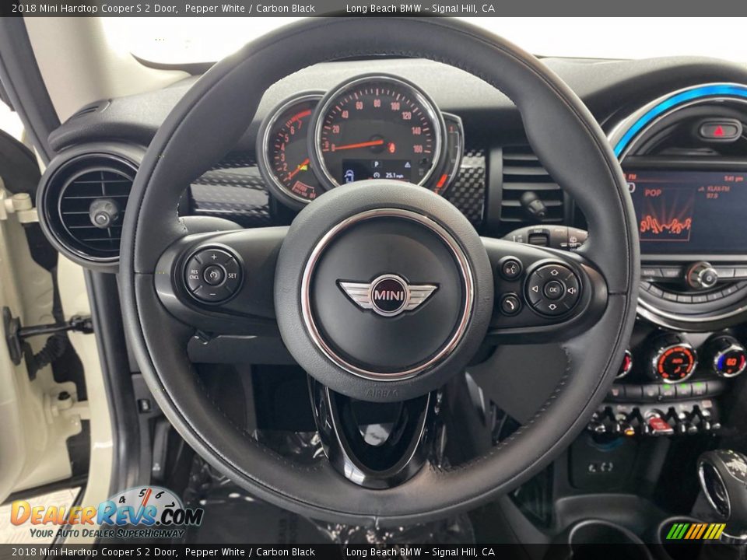
Task: Click top caption 'Long Beach BMW – Signal Hill, CA'
Action: point(420,8)
